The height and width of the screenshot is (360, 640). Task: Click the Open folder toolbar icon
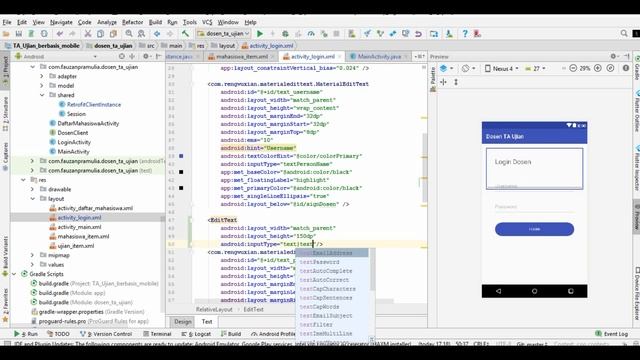[x=6, y=34]
